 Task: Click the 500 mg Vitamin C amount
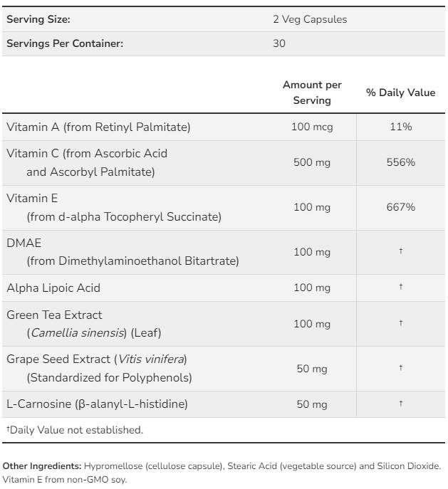tap(312, 162)
